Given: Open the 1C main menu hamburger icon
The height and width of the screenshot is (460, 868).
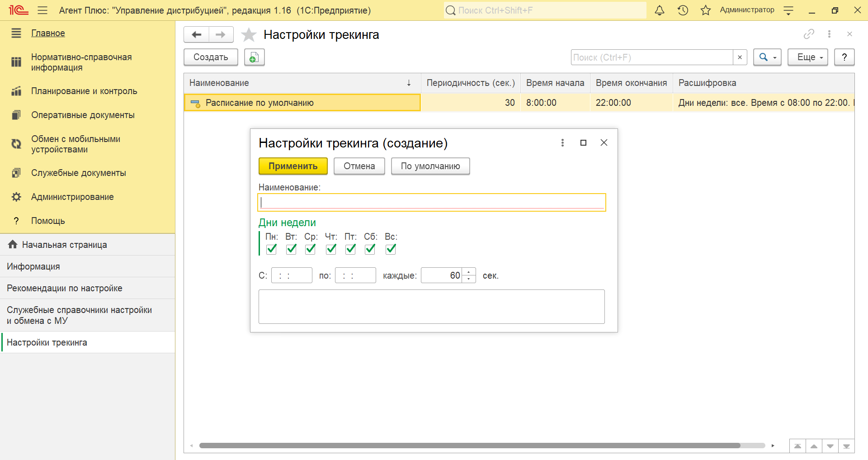Looking at the screenshot, I should (x=42, y=10).
